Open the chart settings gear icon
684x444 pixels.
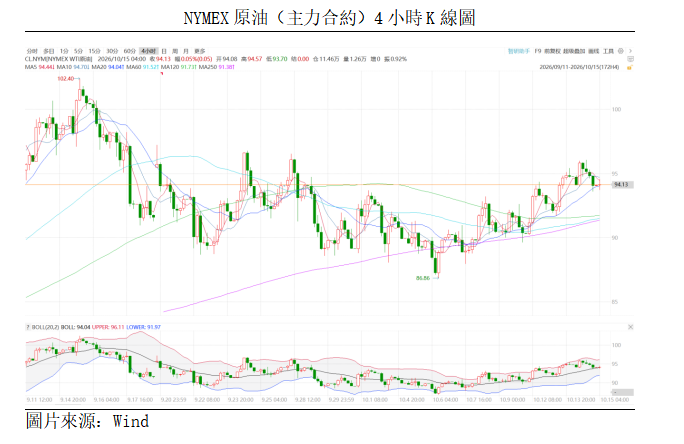point(621,51)
